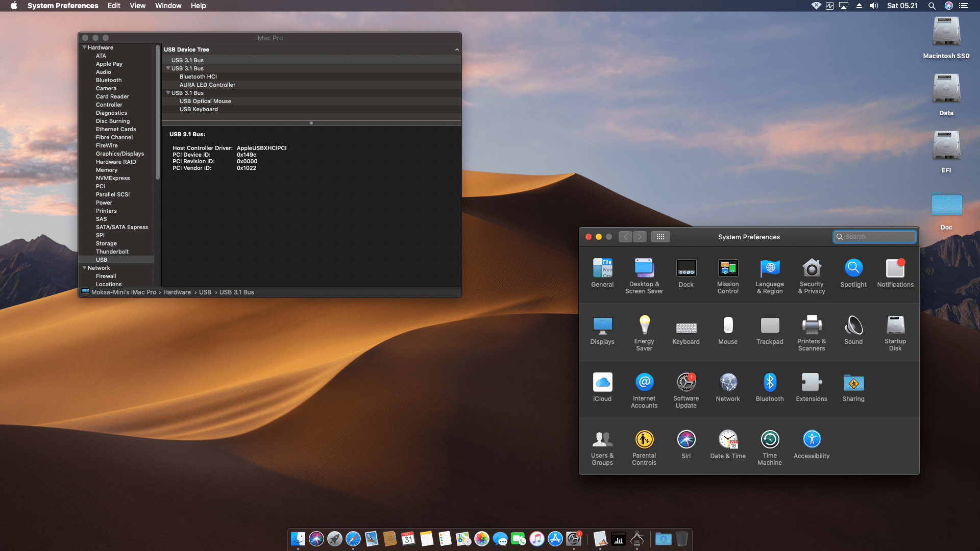This screenshot has height=551, width=980.
Task: Collapse the USB 3.1 Bus containing USB Optical Mouse
Action: [x=168, y=93]
